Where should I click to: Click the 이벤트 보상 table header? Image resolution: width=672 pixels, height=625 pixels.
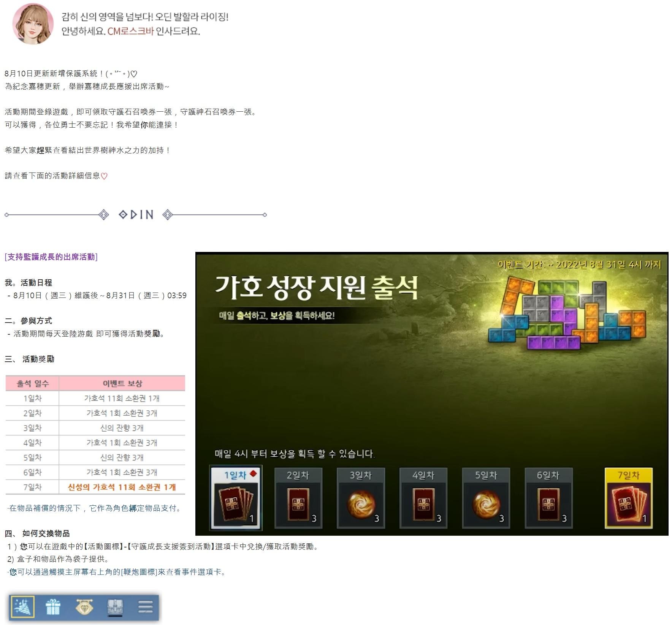coord(122,383)
